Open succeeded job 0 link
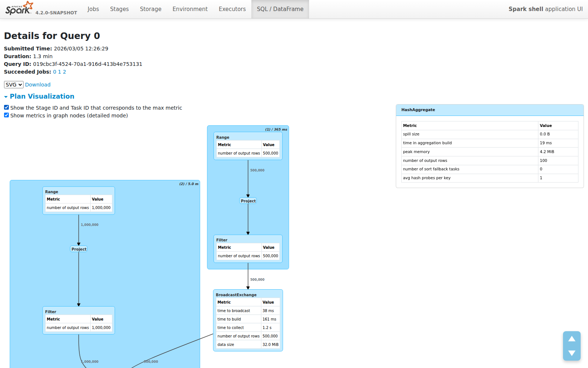This screenshot has height=368, width=588. 55,72
